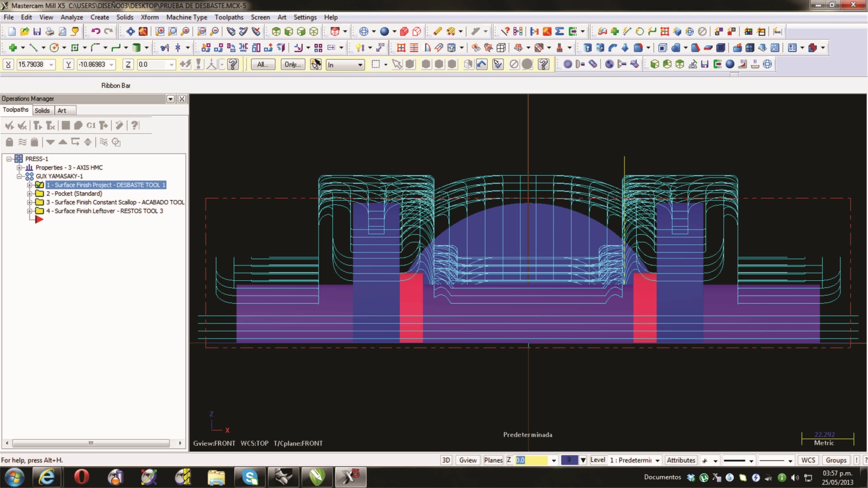Screen dimensions: 868x488
Task: Collapse the PRESS-1 tree node
Action: (9, 159)
